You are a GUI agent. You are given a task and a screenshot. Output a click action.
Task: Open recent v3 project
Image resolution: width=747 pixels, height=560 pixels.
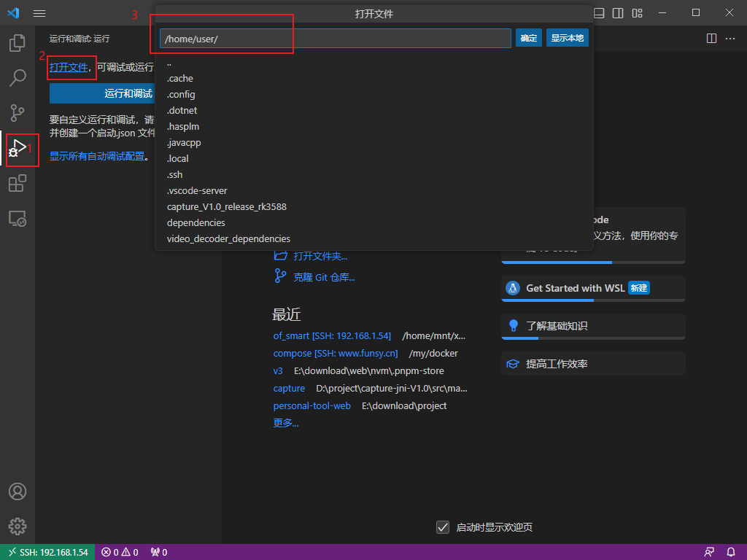coord(278,371)
